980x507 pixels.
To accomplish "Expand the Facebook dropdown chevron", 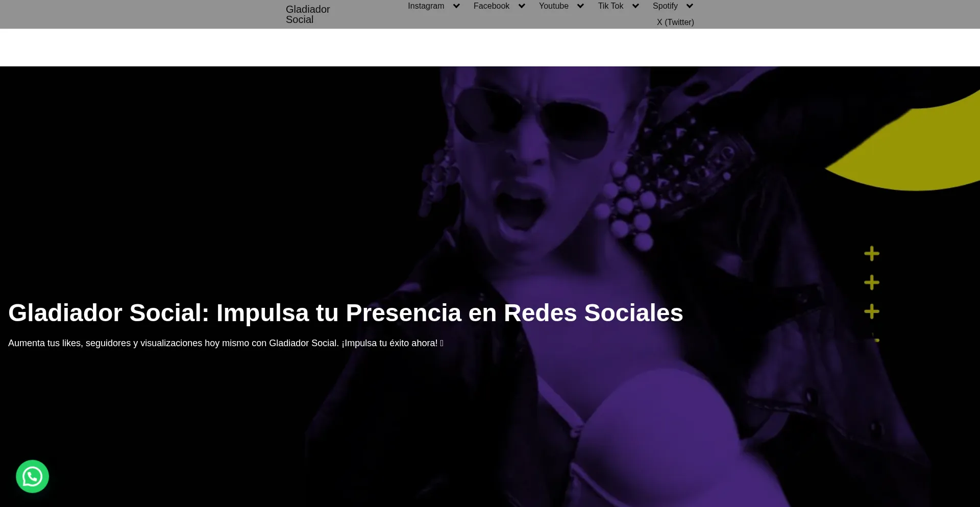I will click(x=522, y=6).
